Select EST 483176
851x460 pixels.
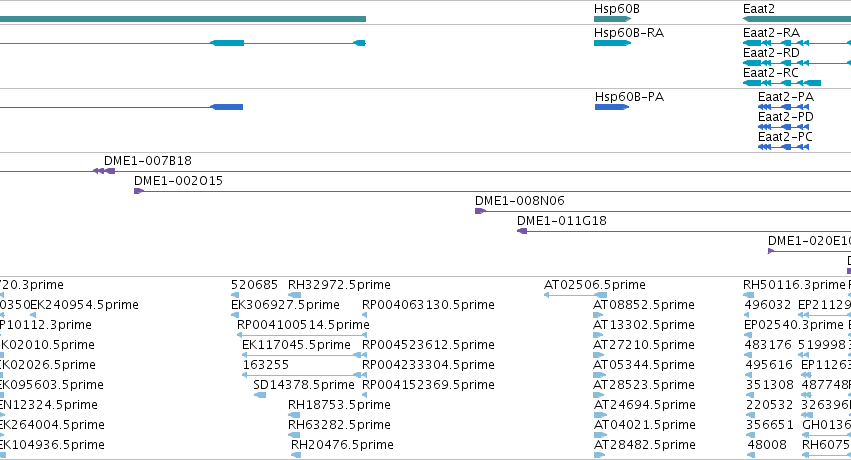(769, 345)
